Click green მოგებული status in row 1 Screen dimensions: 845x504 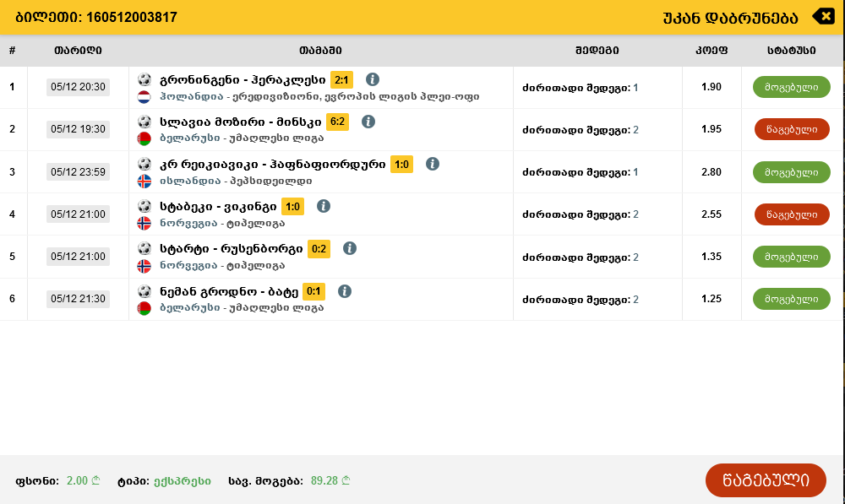click(x=791, y=87)
